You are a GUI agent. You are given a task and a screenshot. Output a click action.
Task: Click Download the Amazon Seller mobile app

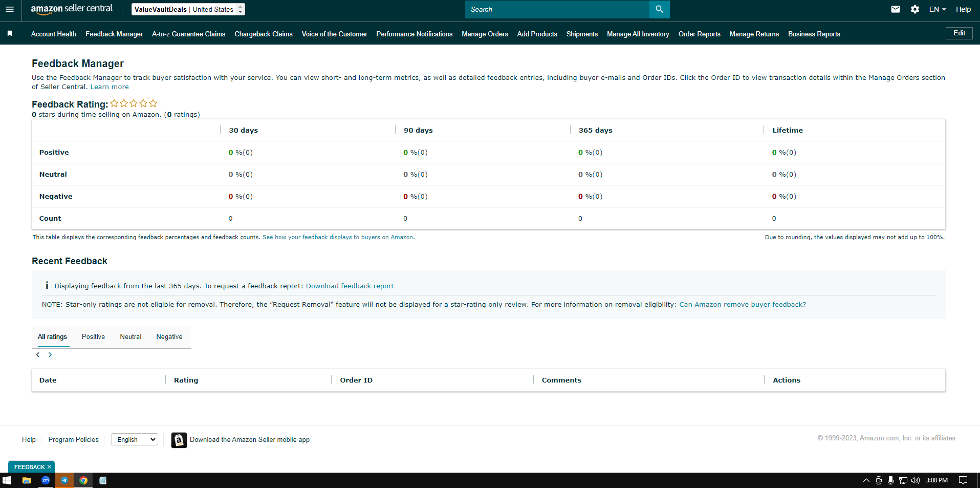pyautogui.click(x=250, y=440)
